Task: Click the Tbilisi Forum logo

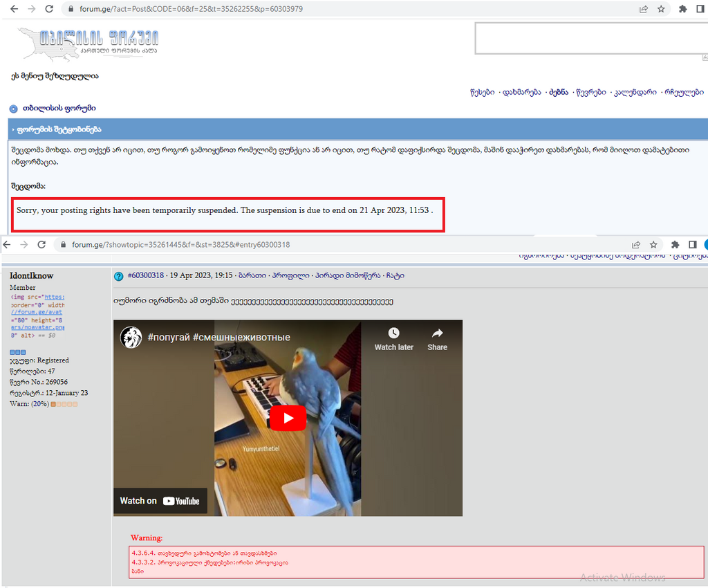Action: click(88, 43)
